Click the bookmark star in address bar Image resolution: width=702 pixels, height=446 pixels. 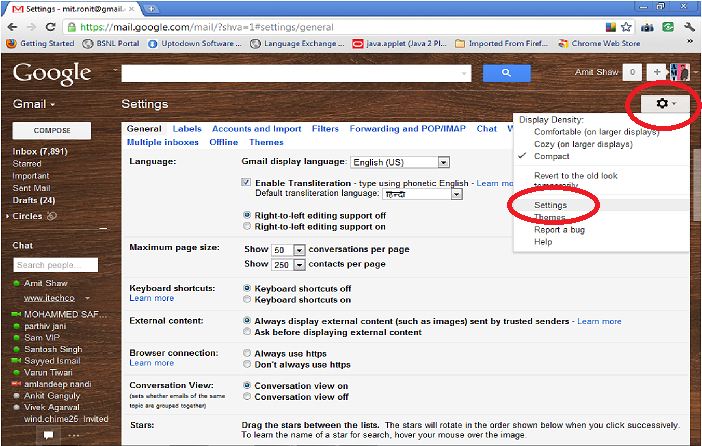pyautogui.click(x=626, y=27)
